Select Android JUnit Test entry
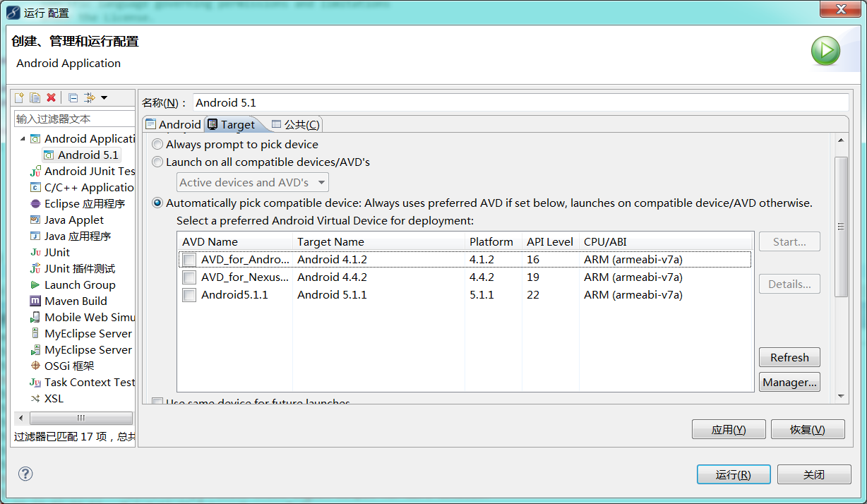867x504 pixels. 90,172
